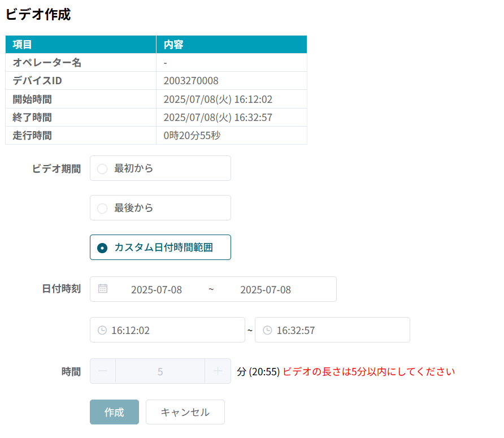Click the calendar icon in the date range field

click(x=103, y=289)
